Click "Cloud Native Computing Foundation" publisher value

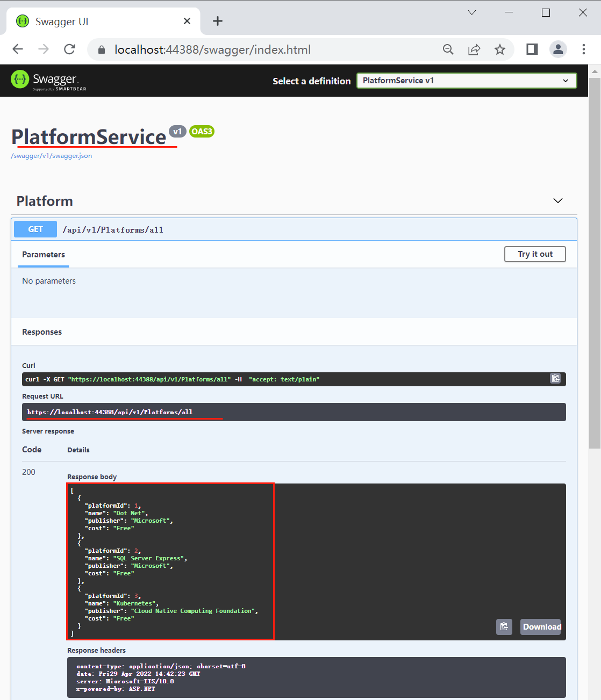(x=193, y=611)
